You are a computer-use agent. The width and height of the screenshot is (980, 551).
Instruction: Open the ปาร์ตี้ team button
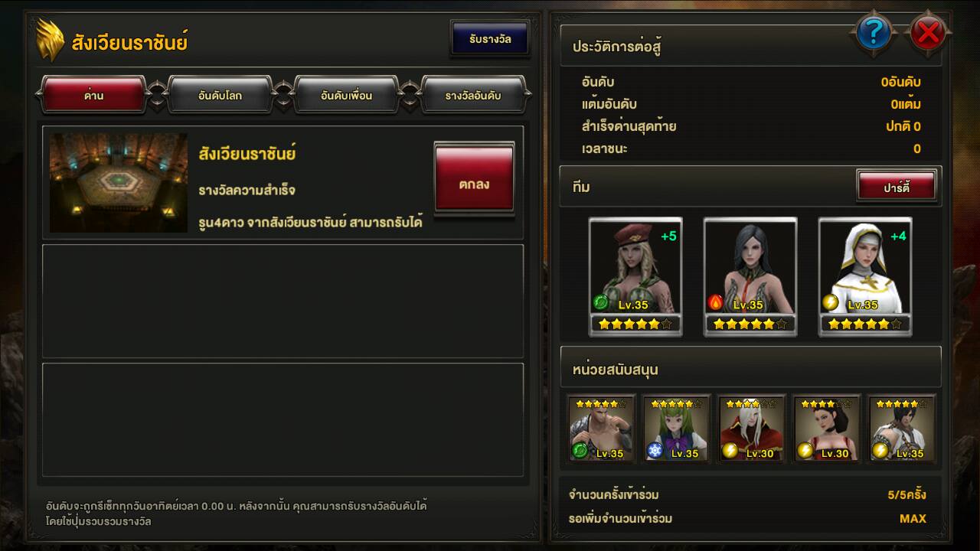click(x=896, y=187)
